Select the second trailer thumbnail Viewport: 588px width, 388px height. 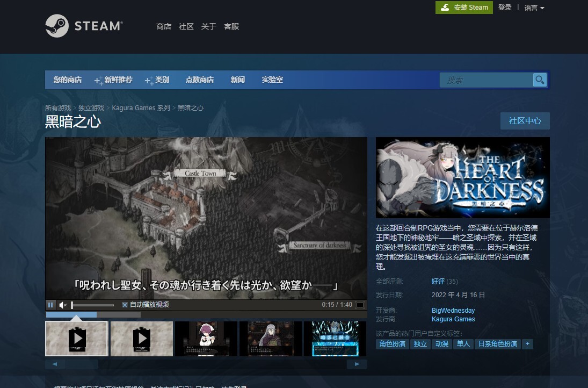pyautogui.click(x=142, y=339)
